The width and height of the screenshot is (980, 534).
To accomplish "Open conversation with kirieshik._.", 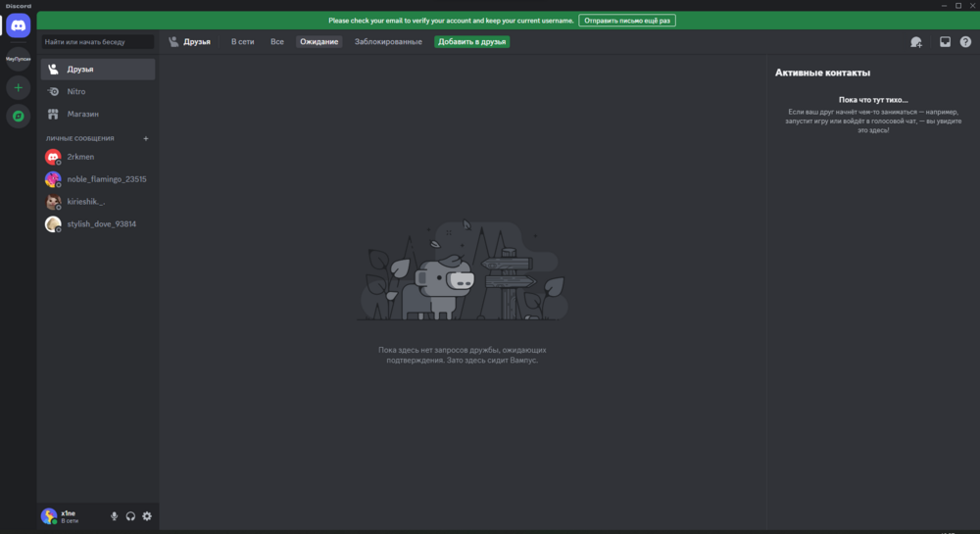I will point(98,202).
